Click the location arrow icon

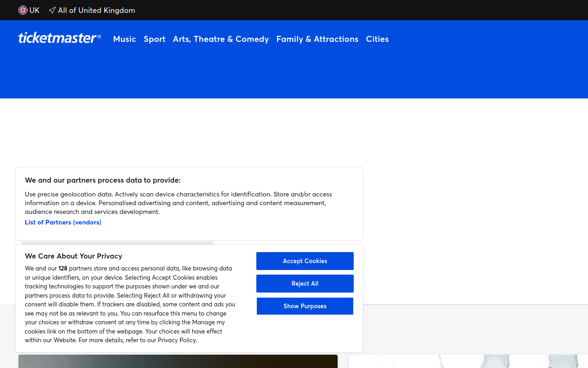[x=52, y=10]
